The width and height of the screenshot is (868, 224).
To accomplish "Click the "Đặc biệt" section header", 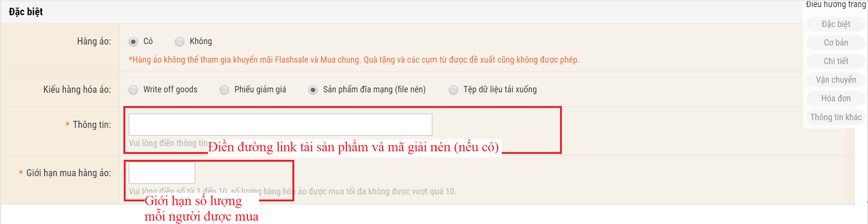I will 26,12.
